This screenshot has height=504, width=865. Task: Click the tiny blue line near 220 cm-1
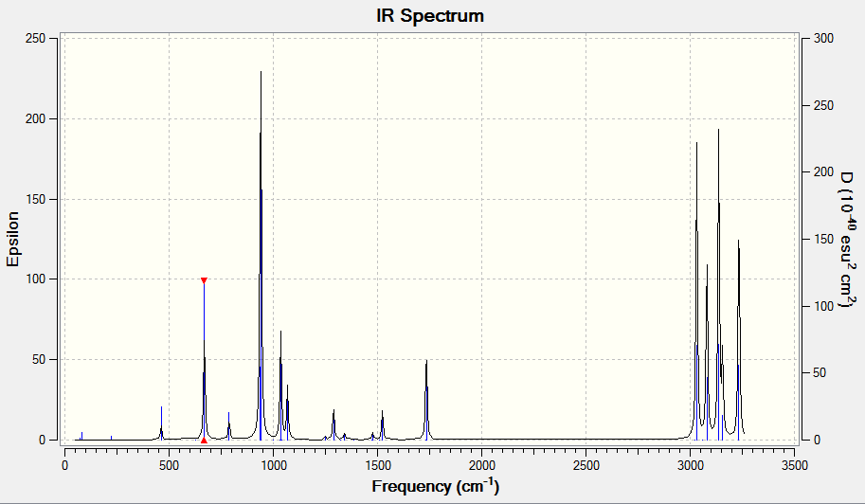pyautogui.click(x=112, y=438)
